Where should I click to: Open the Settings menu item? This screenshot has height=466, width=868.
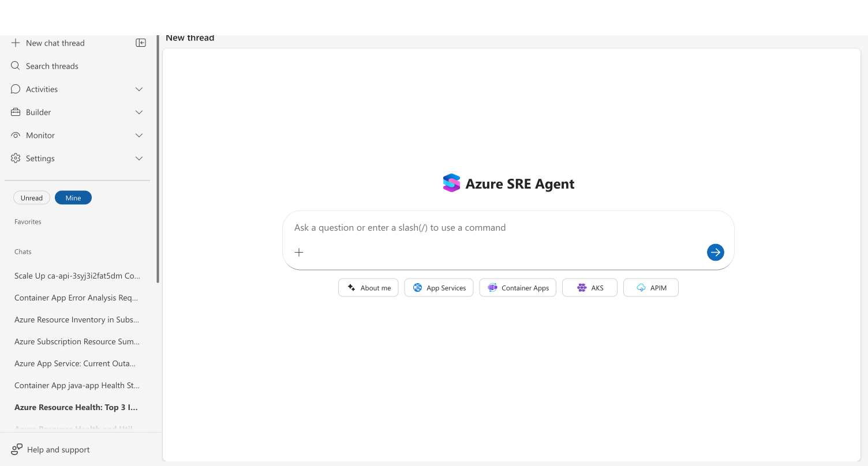[77, 158]
